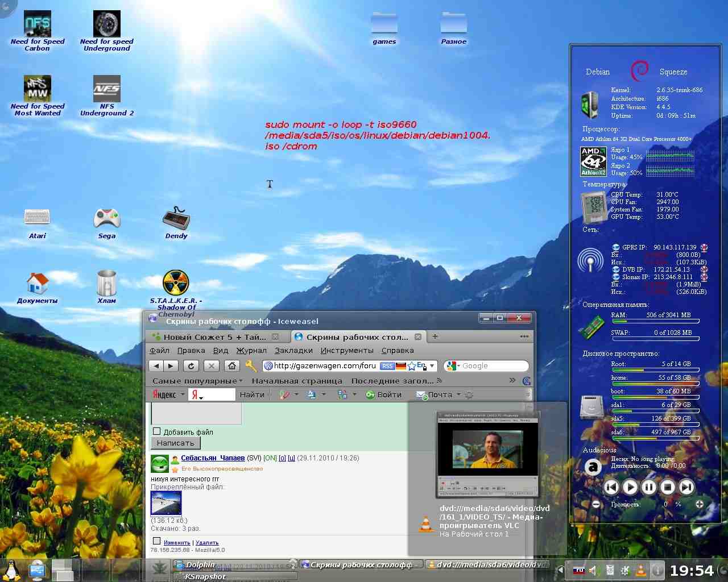Screen dimensions: 728x582
Task: Click Iceweasel back navigation arrow
Action: tap(157, 366)
